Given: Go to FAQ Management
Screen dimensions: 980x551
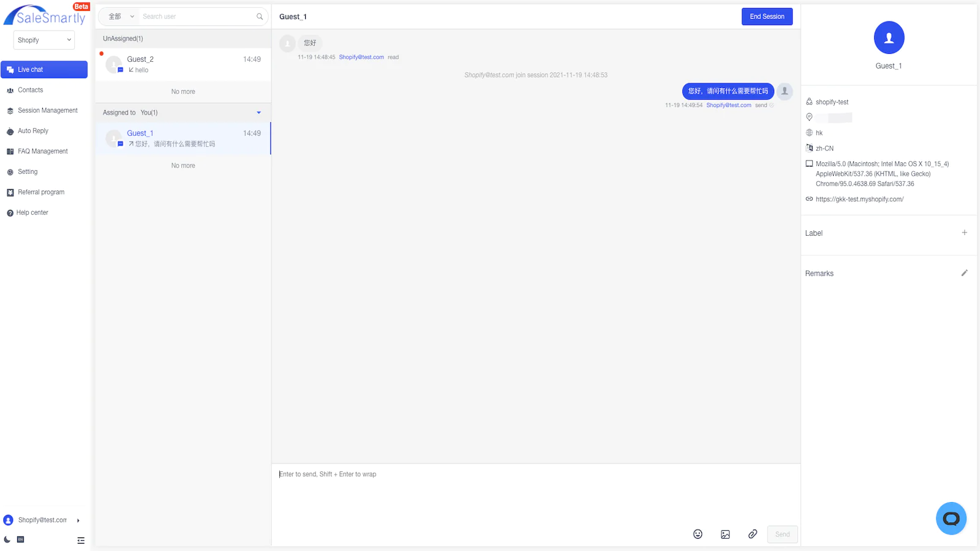Looking at the screenshot, I should click(x=42, y=151).
